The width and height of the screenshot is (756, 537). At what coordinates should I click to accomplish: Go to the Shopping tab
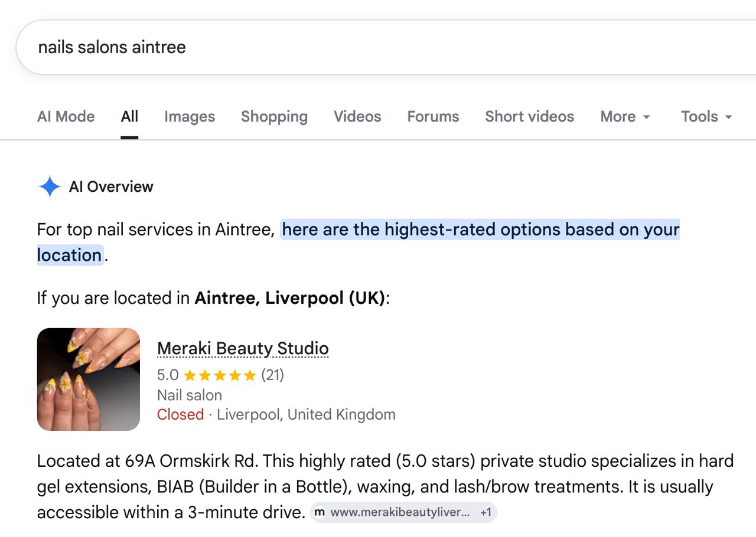coord(274,116)
